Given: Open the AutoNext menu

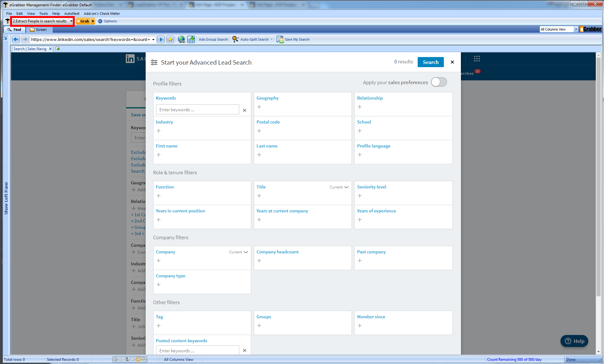Looking at the screenshot, I should pos(72,14).
